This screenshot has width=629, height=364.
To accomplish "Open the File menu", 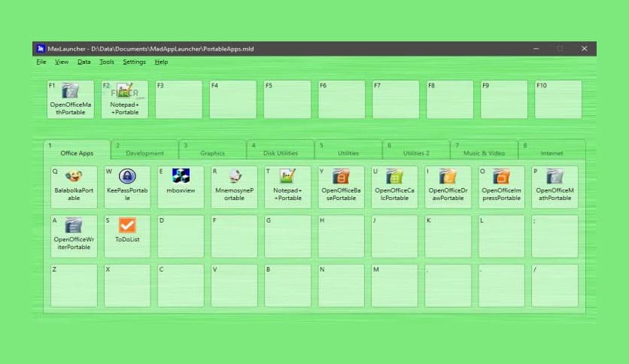I will pos(41,62).
